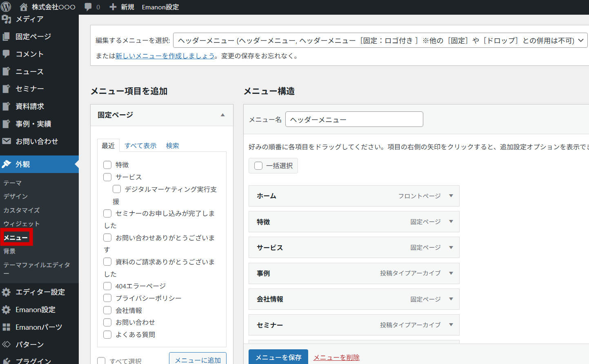The width and height of the screenshot is (589, 364).
Task: Expand the 会社情報 menu item arrow
Action: (451, 299)
